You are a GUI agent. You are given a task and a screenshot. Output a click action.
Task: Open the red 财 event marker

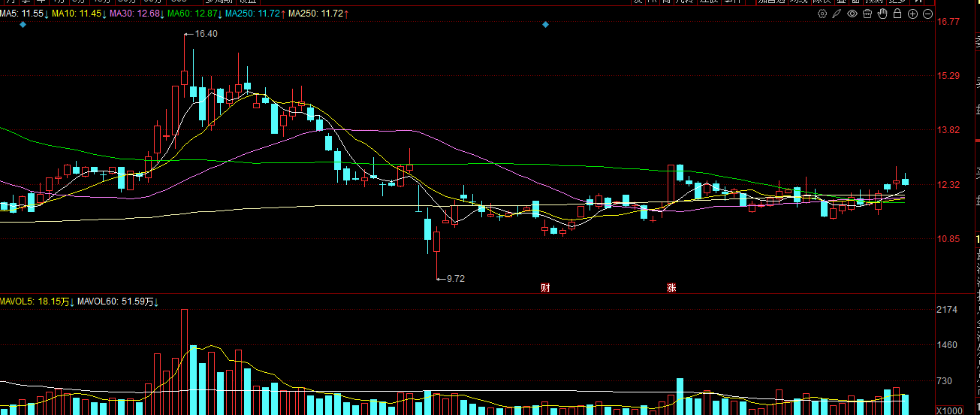[546, 287]
